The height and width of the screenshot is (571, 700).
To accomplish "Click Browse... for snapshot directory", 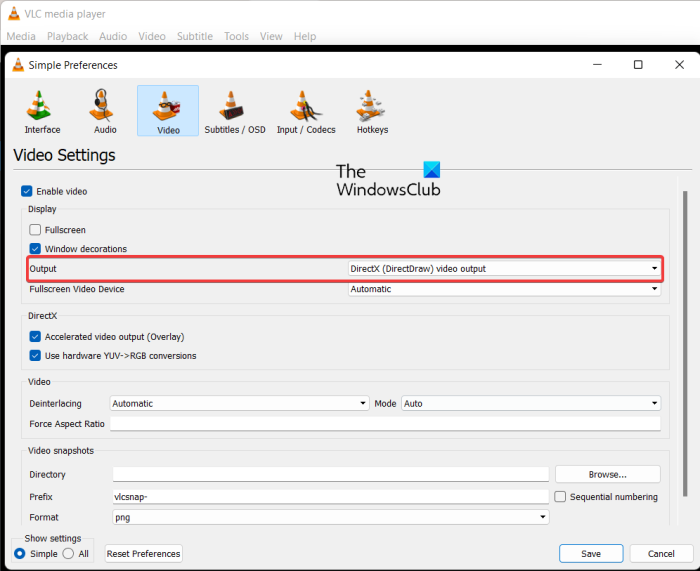I will coord(608,475).
